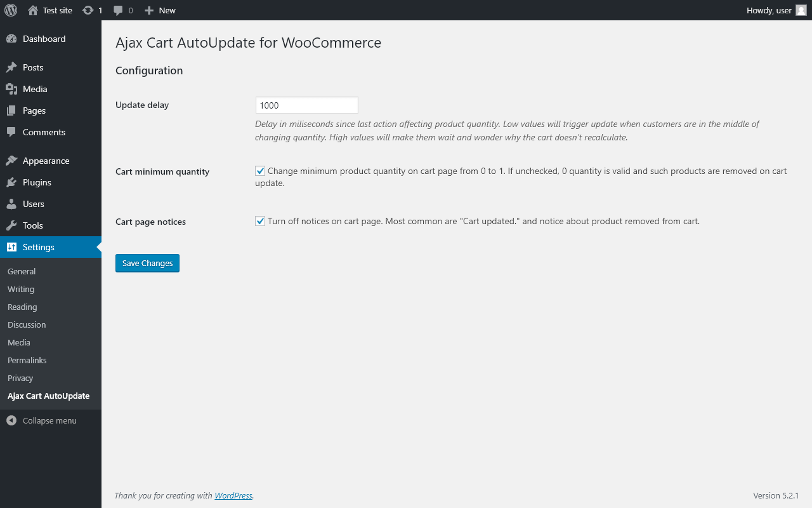Uncheck the Cart minimum quantity checkbox
812x508 pixels.
[x=260, y=171]
